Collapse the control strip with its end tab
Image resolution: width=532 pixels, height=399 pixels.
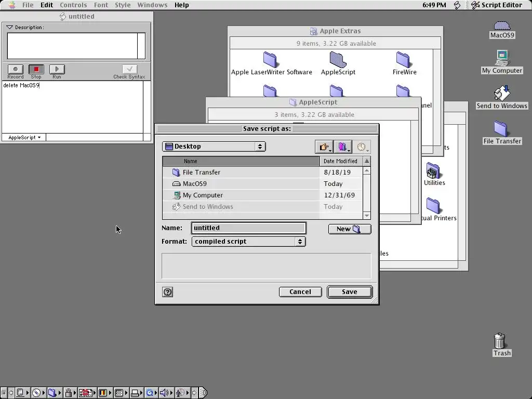203,393
